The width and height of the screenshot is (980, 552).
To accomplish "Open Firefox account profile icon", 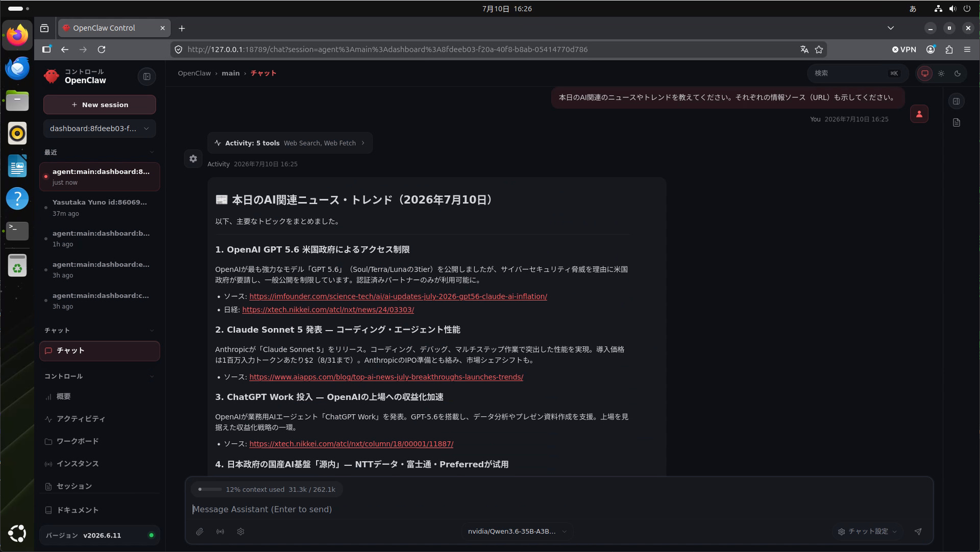I will [930, 50].
